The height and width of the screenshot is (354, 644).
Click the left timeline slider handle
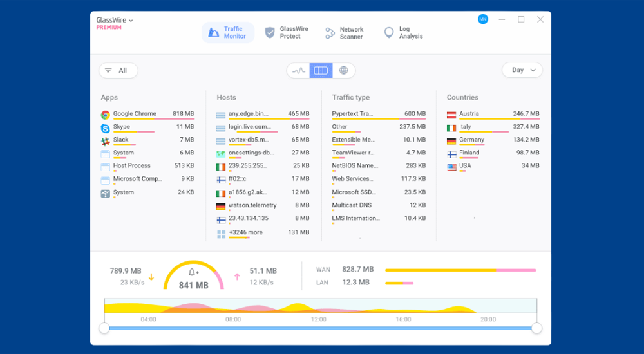click(x=104, y=328)
